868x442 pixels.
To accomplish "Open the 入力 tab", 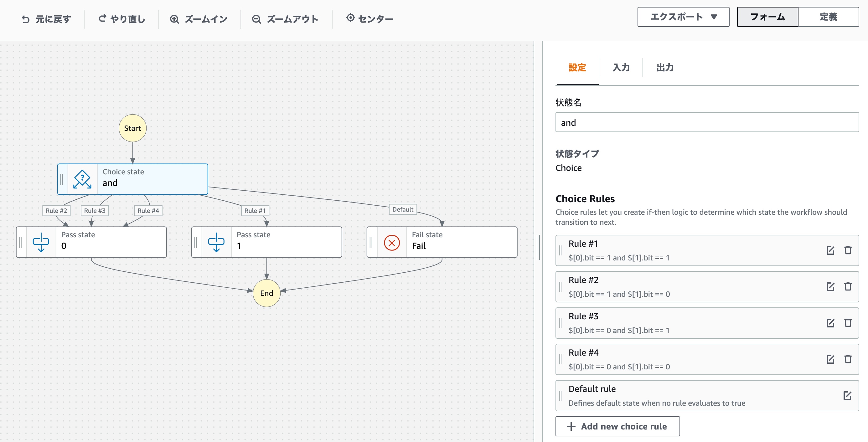I will coord(621,68).
